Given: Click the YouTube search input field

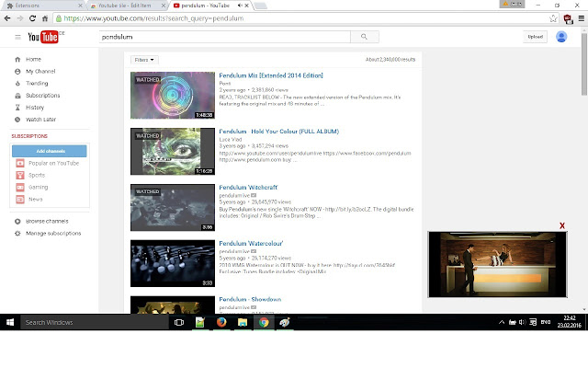Looking at the screenshot, I should (x=224, y=37).
